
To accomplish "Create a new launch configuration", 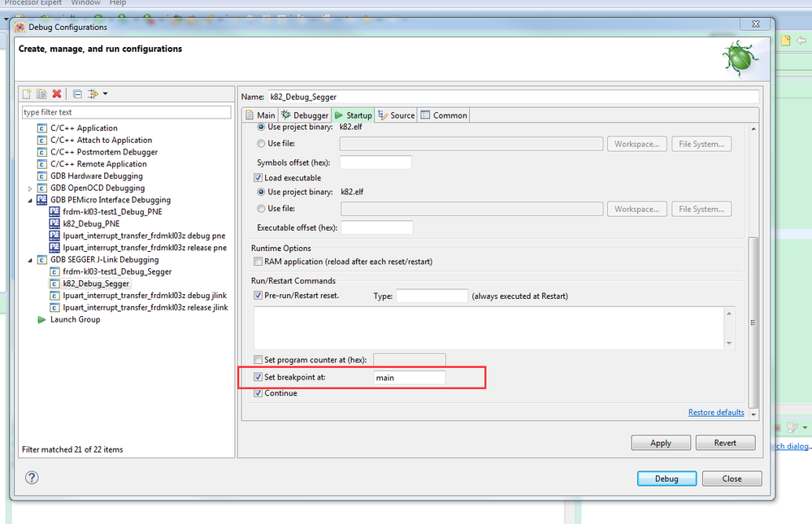I will tap(26, 93).
